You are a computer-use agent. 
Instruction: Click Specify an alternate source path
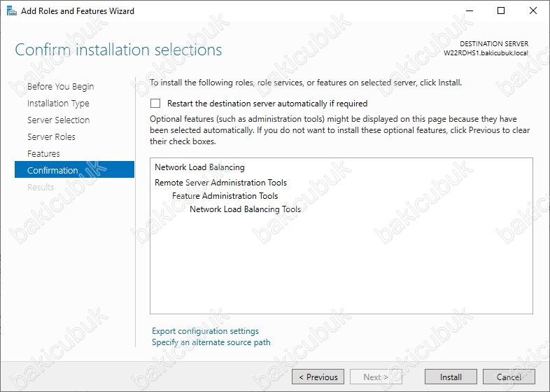point(211,342)
